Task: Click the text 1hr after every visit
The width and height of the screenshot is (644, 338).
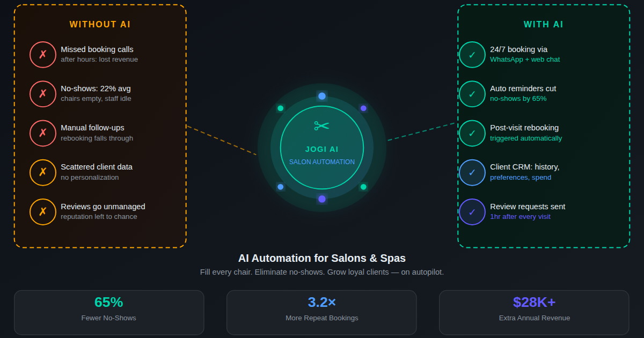Action: [x=520, y=217]
